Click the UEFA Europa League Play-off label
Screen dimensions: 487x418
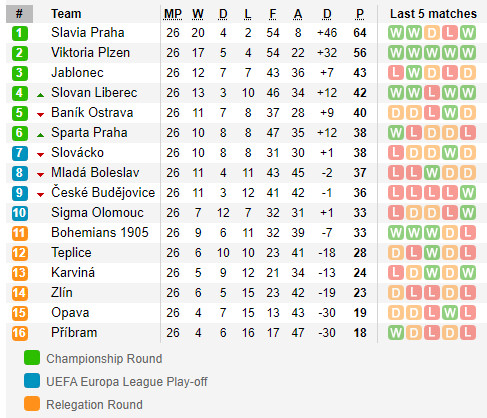[127, 382]
